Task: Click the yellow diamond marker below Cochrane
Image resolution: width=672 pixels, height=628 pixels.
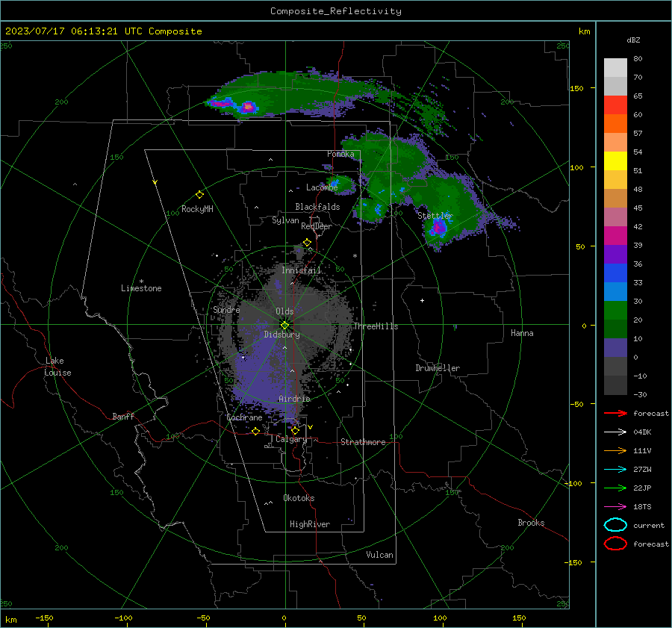Action: 255,432
